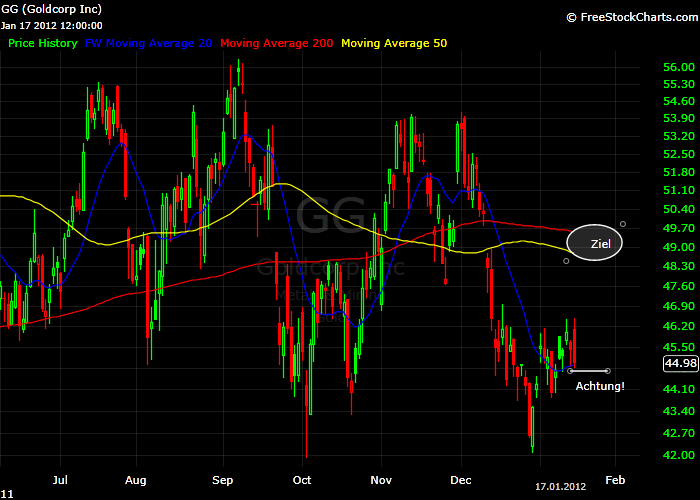Grab the upper right handle of Ziel ellipse
This screenshot has height=500, width=700.
[x=623, y=224]
